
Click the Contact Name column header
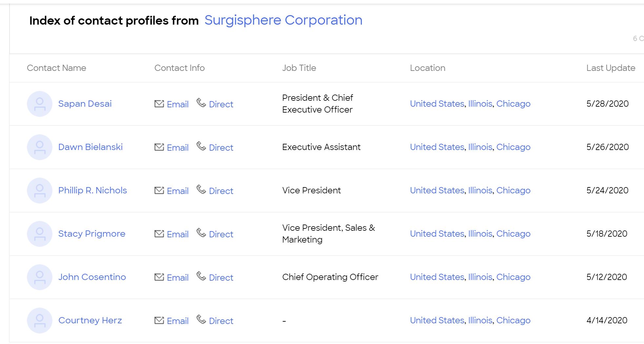56,68
